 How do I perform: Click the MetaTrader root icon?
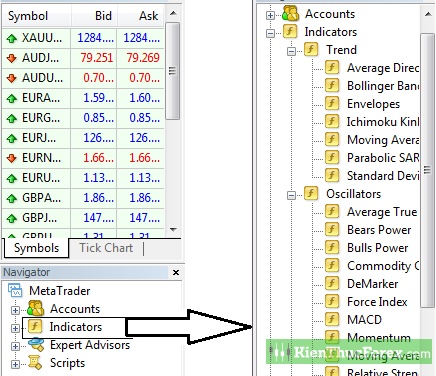coord(15,290)
